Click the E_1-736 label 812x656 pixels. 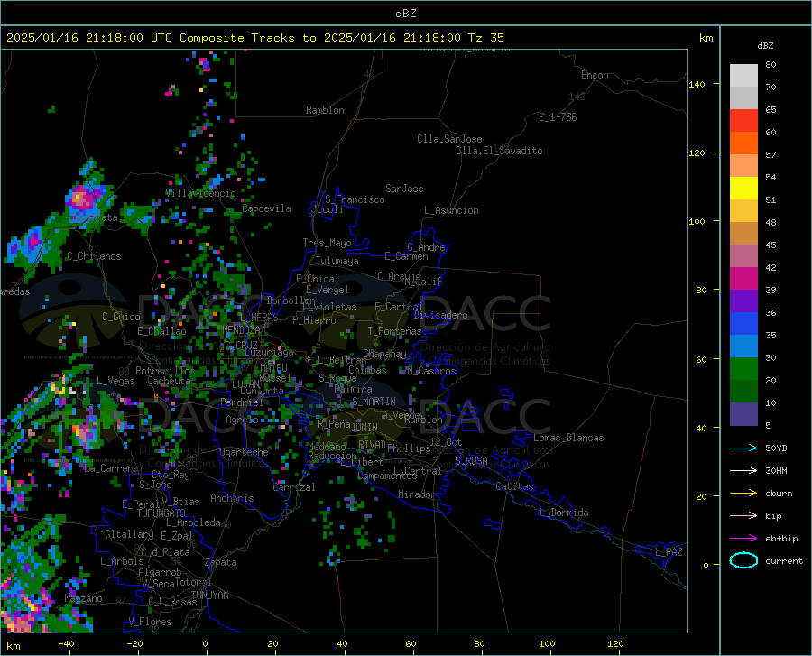tap(558, 117)
